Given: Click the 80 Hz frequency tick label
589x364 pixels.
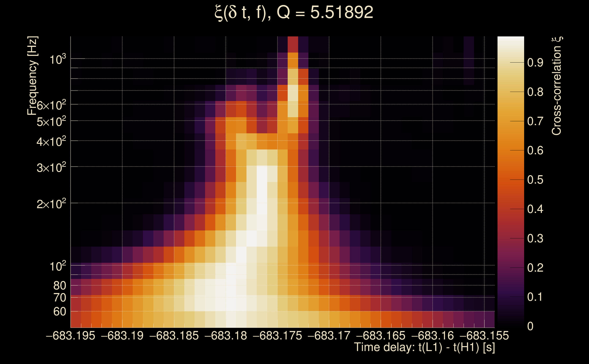Looking at the screenshot, I should coord(59,286).
